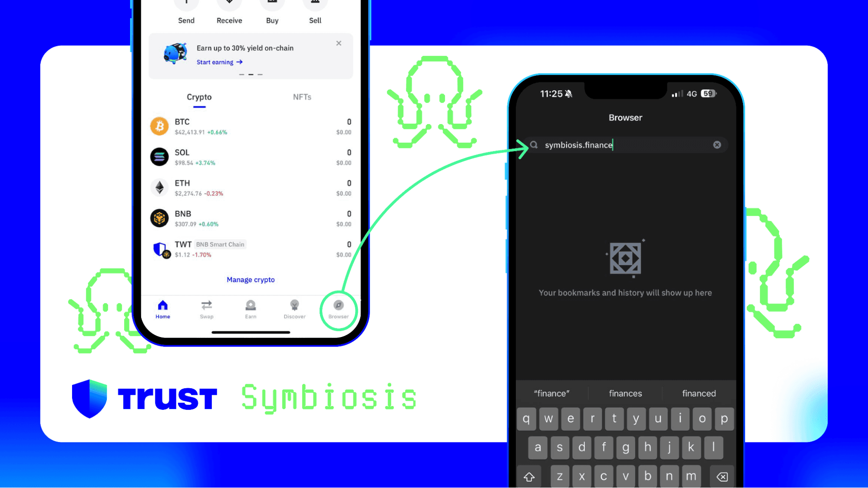The height and width of the screenshot is (488, 868).
Task: Tap the r key on keyboard
Action: coord(592,419)
